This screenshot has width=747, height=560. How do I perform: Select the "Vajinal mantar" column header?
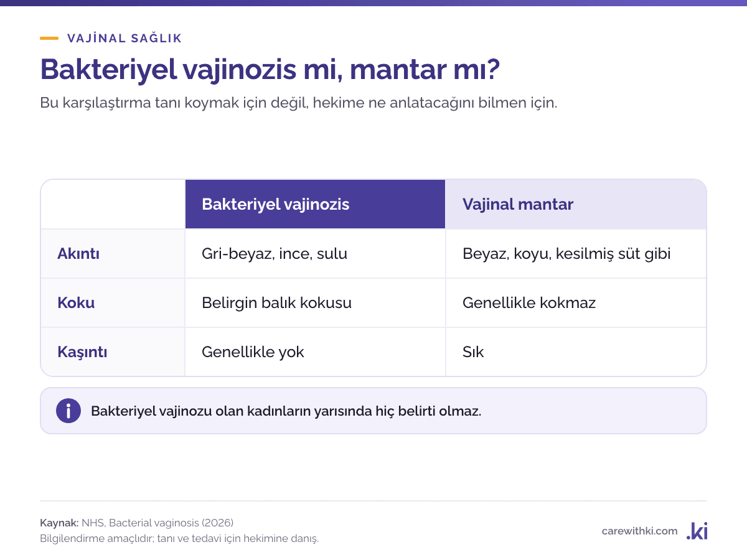576,204
